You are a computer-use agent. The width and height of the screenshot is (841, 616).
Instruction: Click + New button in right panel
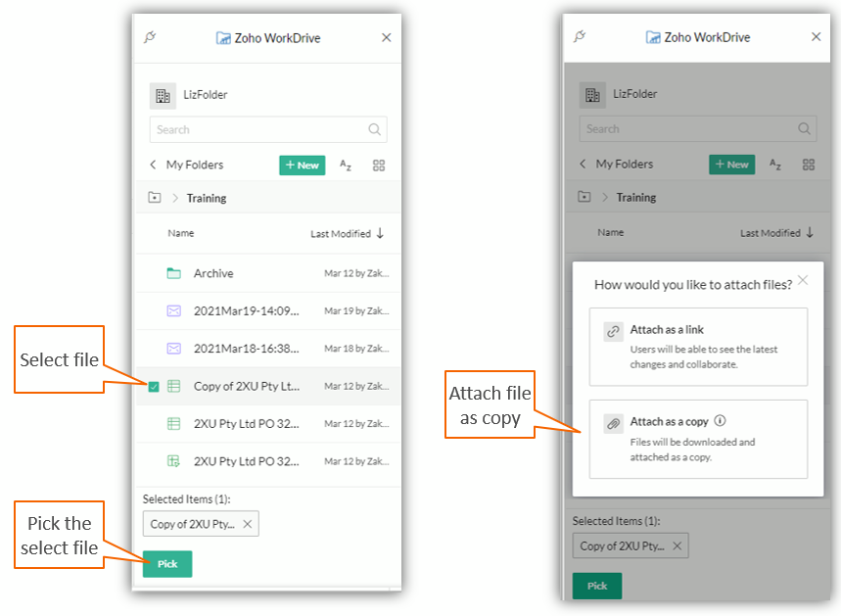click(x=732, y=165)
